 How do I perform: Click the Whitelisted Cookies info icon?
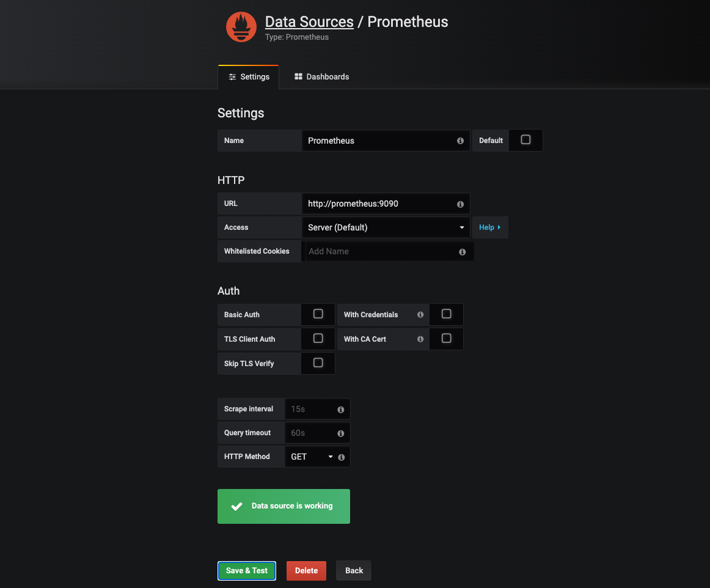tap(463, 251)
